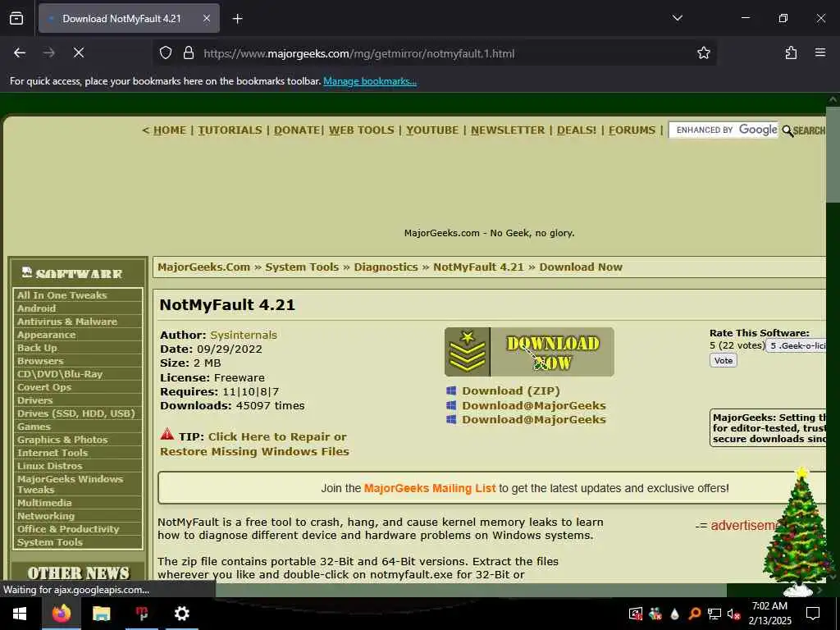Open File Explorer from the taskbar
Screen dimensions: 840x630
point(101,614)
